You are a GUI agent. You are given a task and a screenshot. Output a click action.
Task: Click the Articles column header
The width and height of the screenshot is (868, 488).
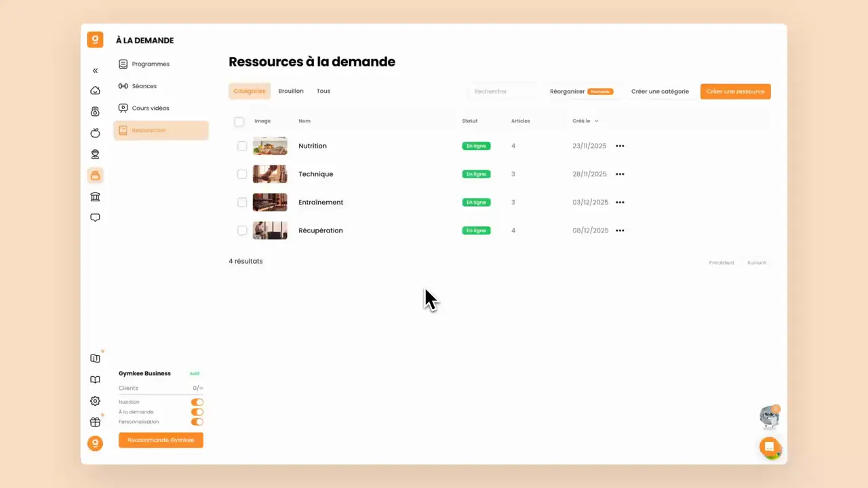[521, 121]
